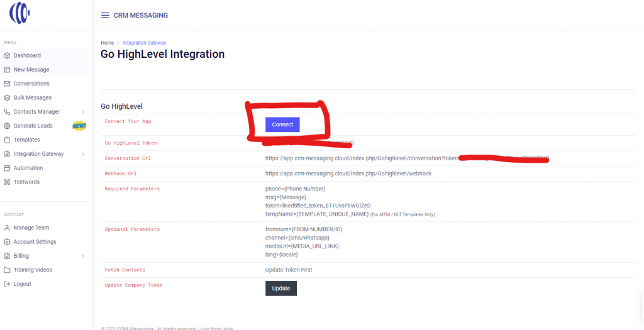Screen dimensions: 644x330
Task: Click the Bulk Messages layers icon
Action: click(x=6, y=97)
